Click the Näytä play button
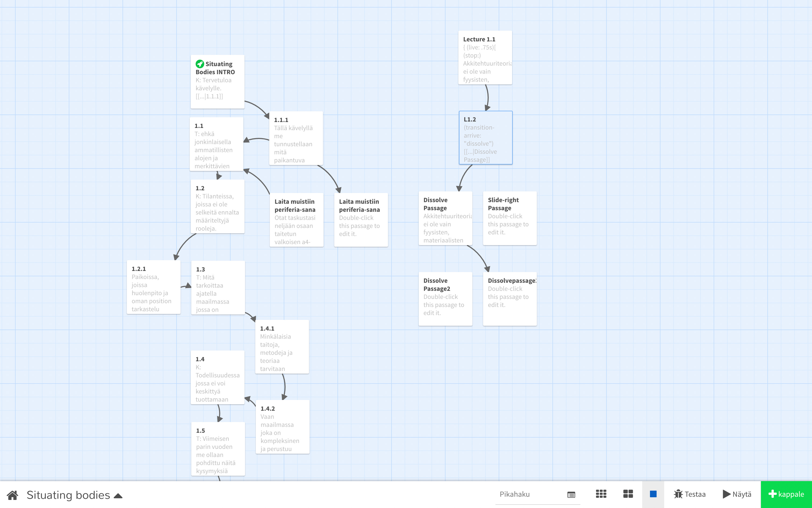The image size is (812, 508). 737,494
